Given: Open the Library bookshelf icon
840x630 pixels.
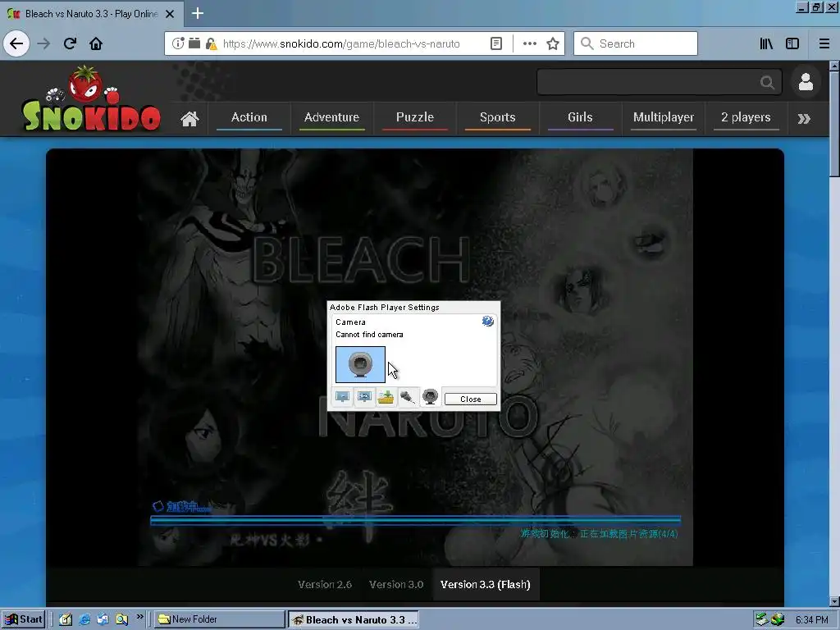Looking at the screenshot, I should point(766,43).
